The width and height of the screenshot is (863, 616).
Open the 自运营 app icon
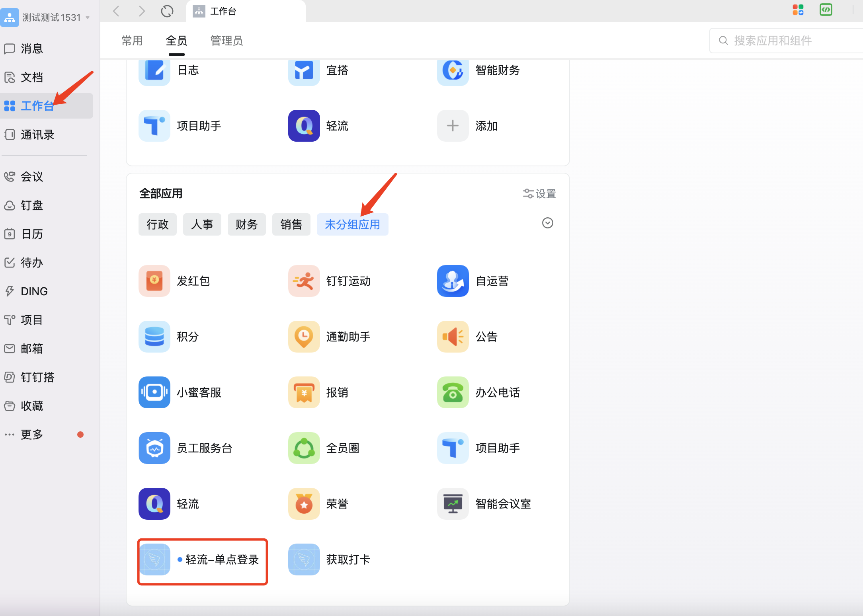pos(453,281)
